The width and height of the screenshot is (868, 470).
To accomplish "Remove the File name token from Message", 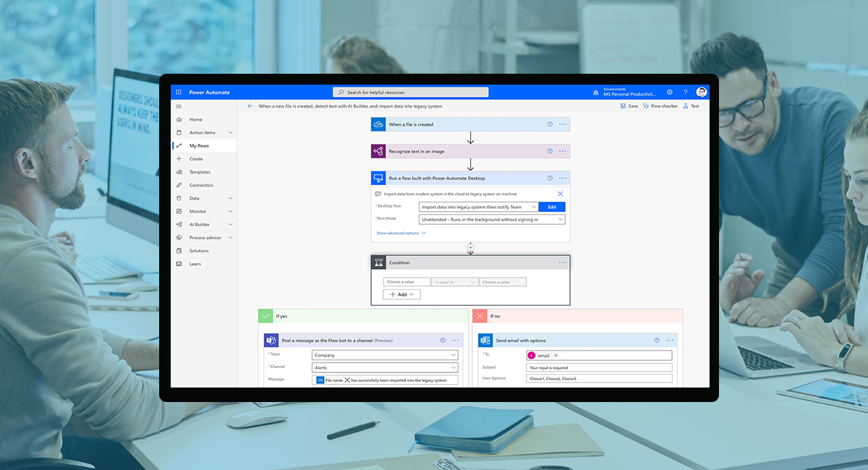I will [347, 380].
